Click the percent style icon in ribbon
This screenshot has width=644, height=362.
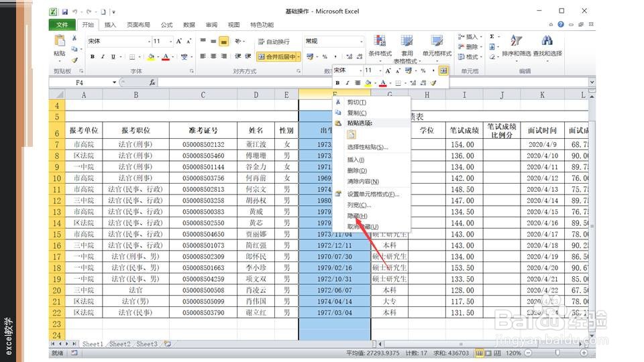point(325,56)
